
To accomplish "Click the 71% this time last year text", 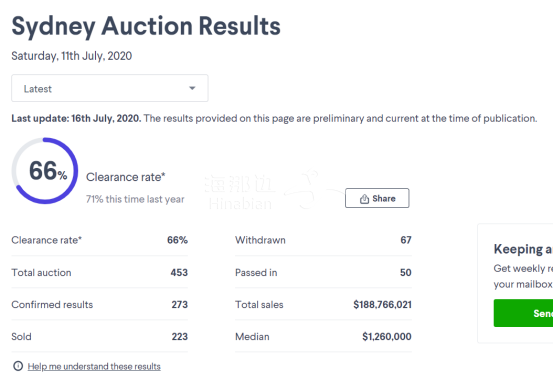I will 135,199.
